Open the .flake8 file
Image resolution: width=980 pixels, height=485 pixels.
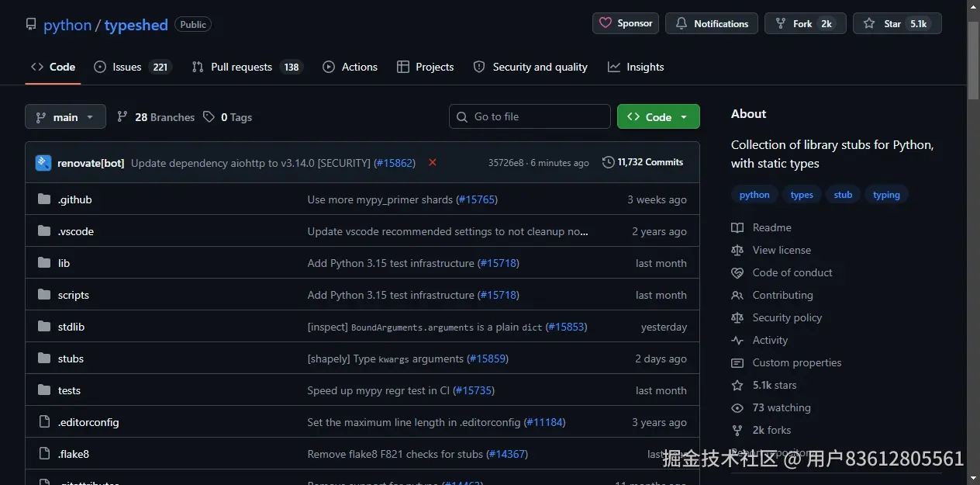[74, 454]
